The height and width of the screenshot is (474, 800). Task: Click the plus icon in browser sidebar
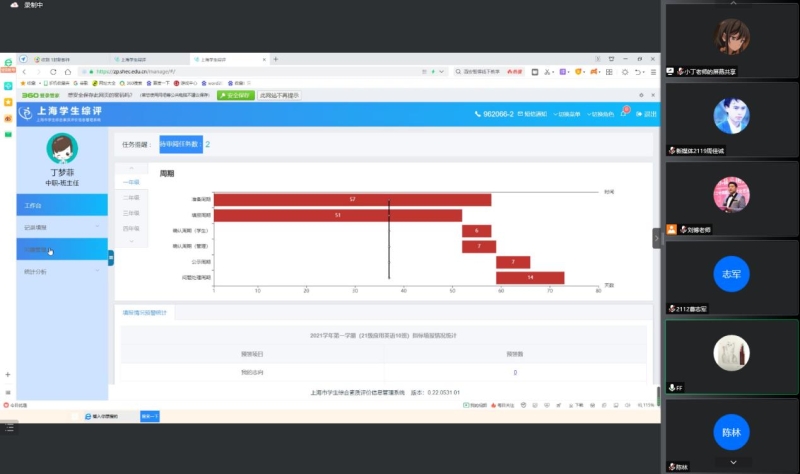click(8, 375)
